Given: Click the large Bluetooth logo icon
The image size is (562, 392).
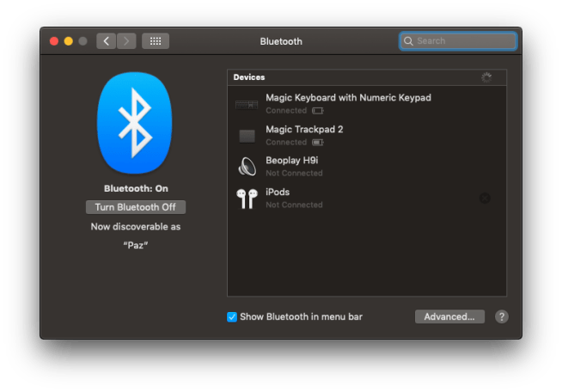Looking at the screenshot, I should (x=135, y=123).
